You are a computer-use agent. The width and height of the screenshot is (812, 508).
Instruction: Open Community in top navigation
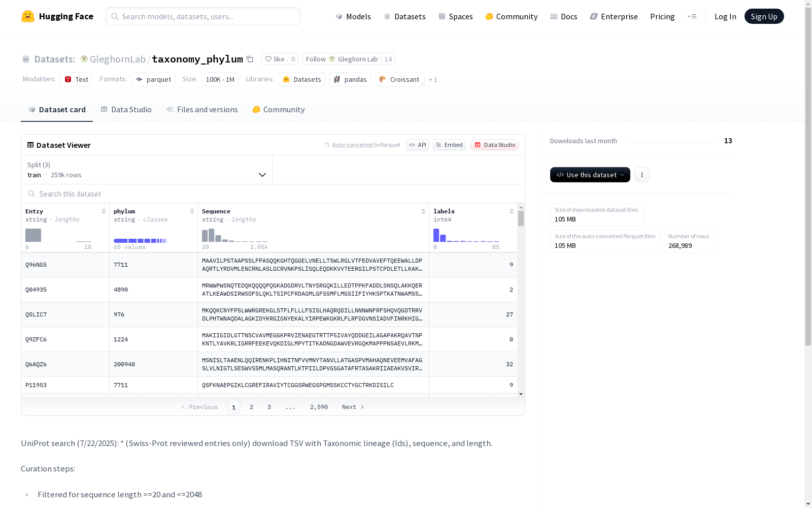511,16
